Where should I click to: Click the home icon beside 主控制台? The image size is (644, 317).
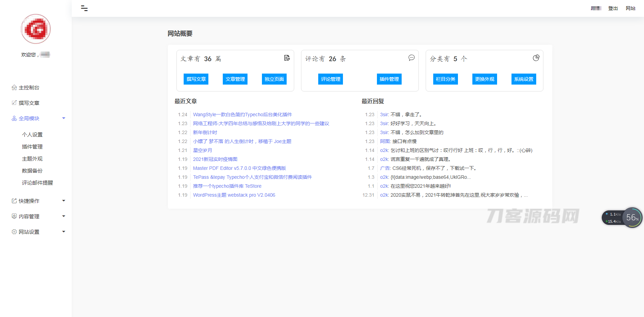[14, 88]
